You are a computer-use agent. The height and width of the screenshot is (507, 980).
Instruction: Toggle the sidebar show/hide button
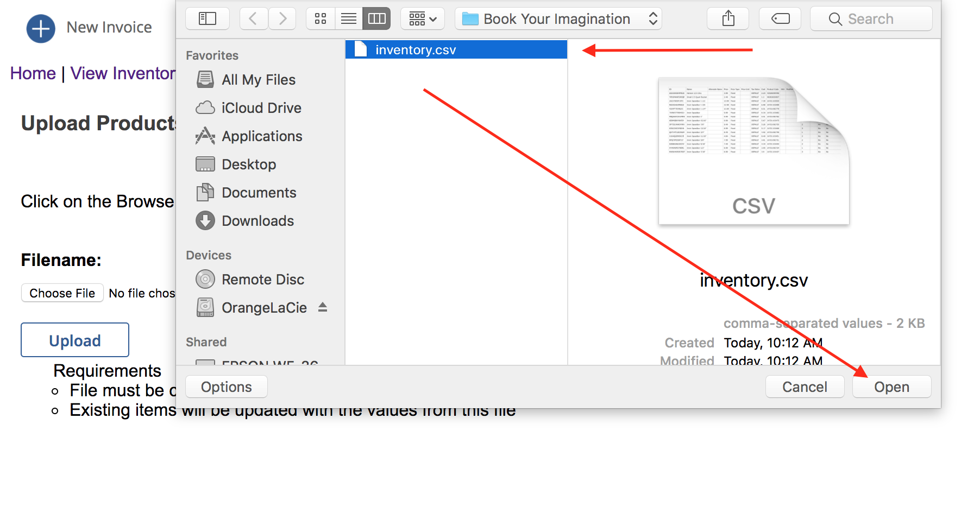tap(208, 19)
